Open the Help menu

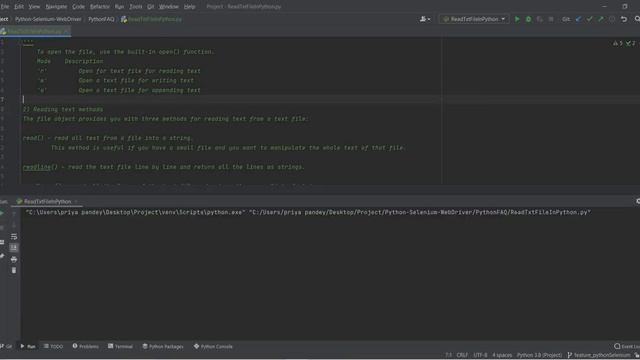tap(189, 7)
